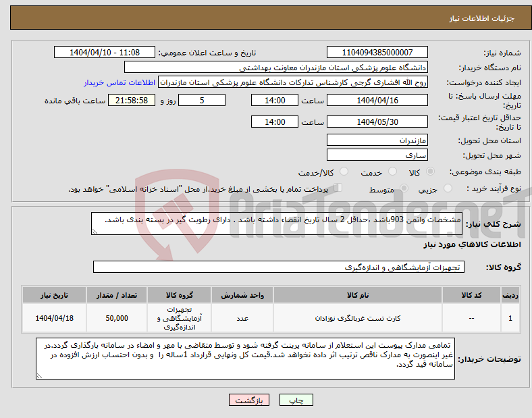Click the need date cell 1404/04/18
This screenshot has height=418, width=532.
coord(54,318)
